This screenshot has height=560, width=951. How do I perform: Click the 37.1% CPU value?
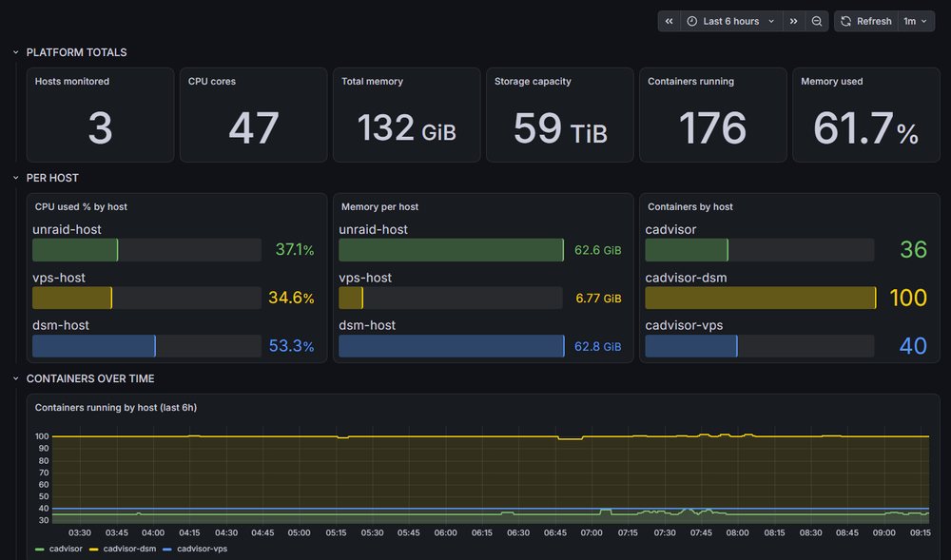[x=295, y=250]
